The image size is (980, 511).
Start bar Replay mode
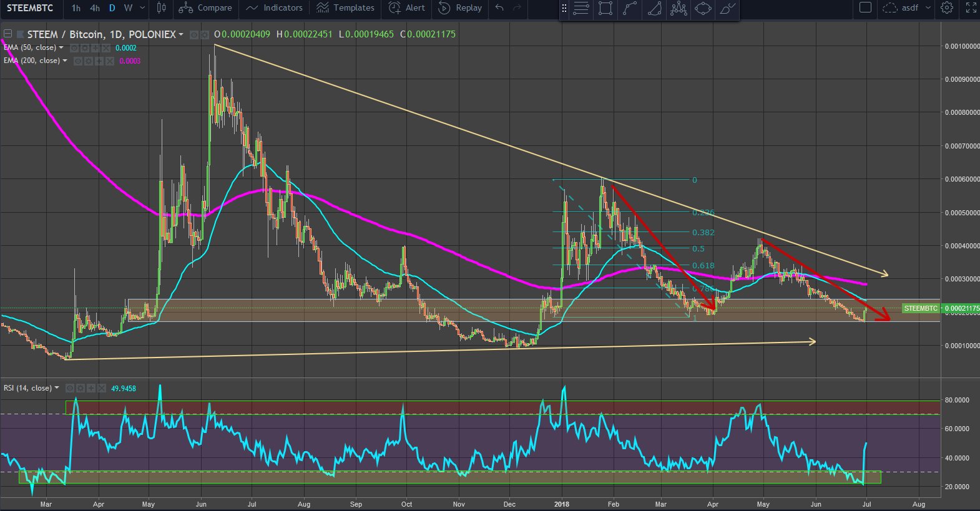coord(460,8)
